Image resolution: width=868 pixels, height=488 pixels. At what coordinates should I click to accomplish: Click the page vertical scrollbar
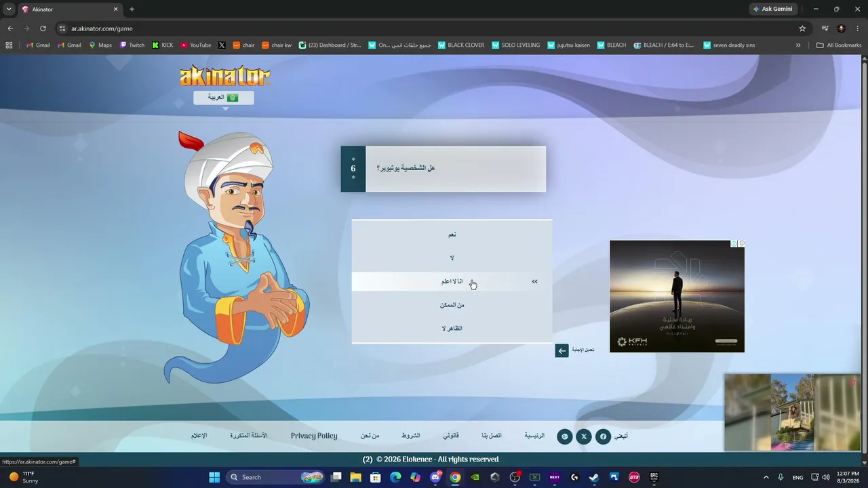point(864,260)
